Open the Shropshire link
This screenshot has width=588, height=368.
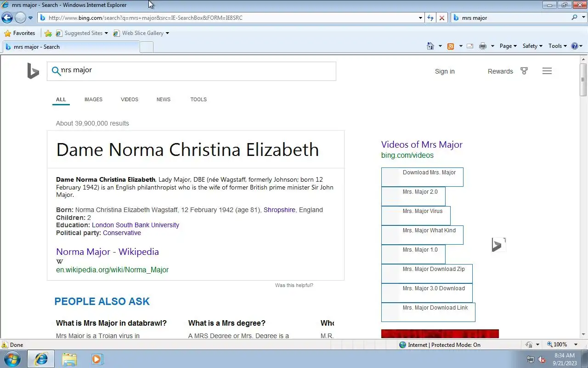coord(279,210)
